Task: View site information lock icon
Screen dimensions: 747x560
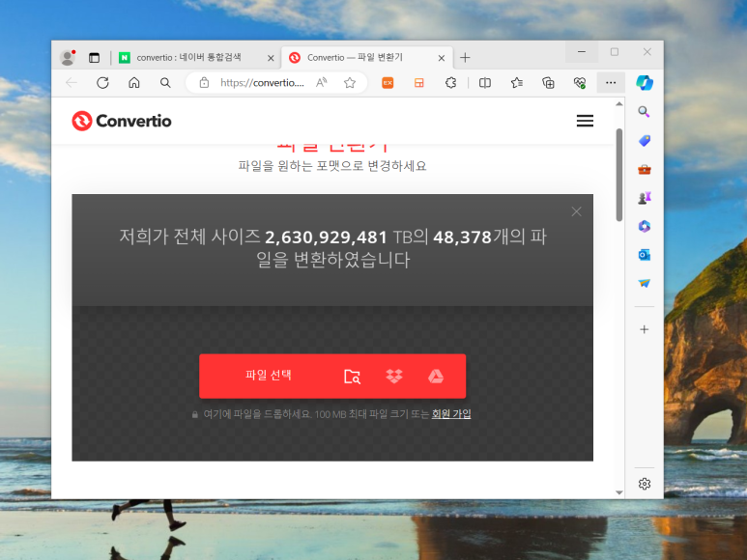Action: [204, 83]
